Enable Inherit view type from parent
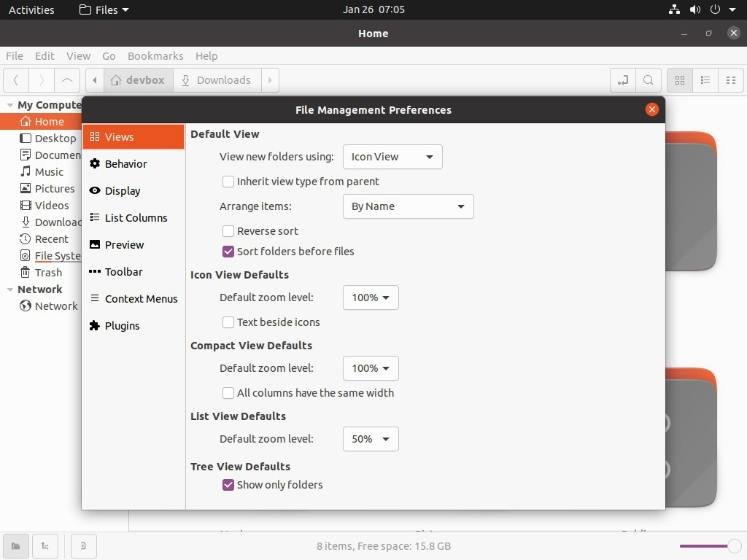Image resolution: width=747 pixels, height=560 pixels. [x=228, y=182]
